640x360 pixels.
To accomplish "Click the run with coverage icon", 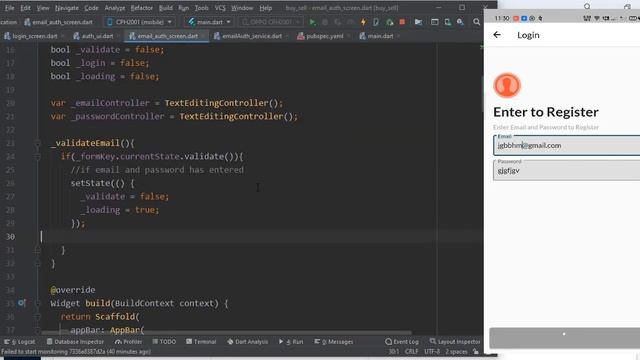I will 338,22.
